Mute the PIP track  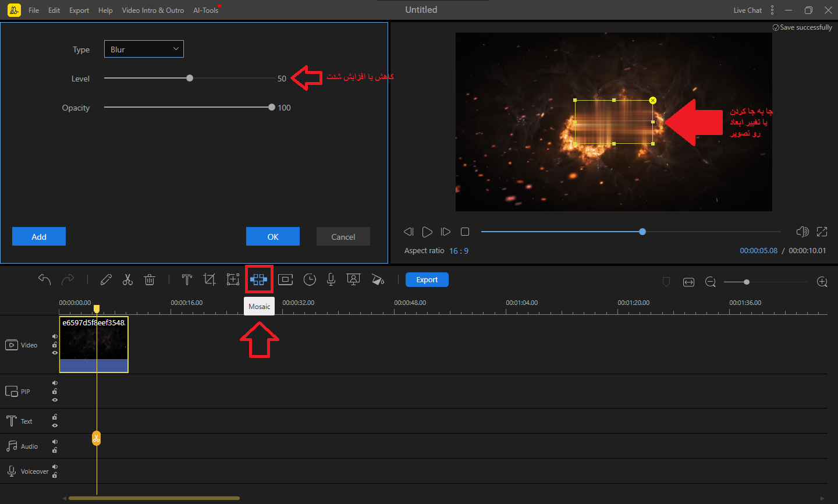55,383
